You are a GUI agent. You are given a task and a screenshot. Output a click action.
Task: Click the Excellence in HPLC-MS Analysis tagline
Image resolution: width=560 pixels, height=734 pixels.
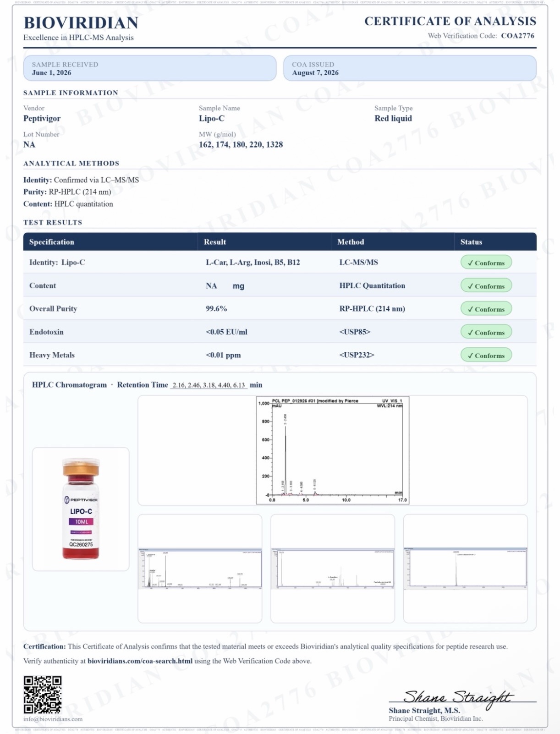78,38
